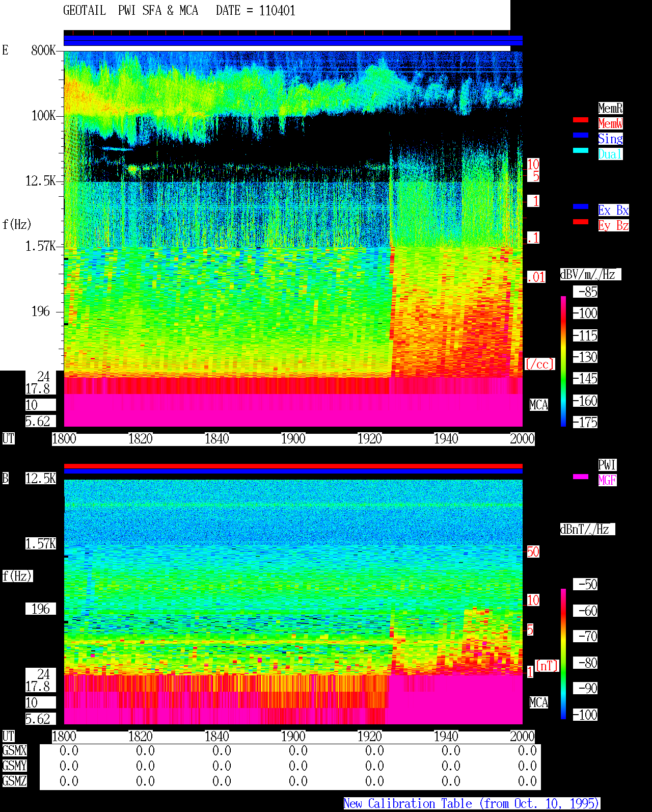The image size is (652, 812).
Task: Click the GSMX row label
Action: pos(14,751)
